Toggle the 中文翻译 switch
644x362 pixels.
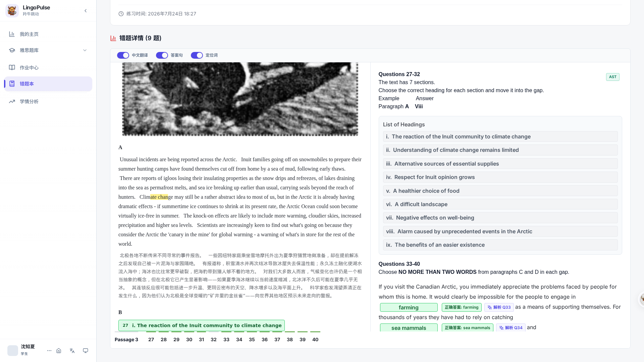pos(123,55)
